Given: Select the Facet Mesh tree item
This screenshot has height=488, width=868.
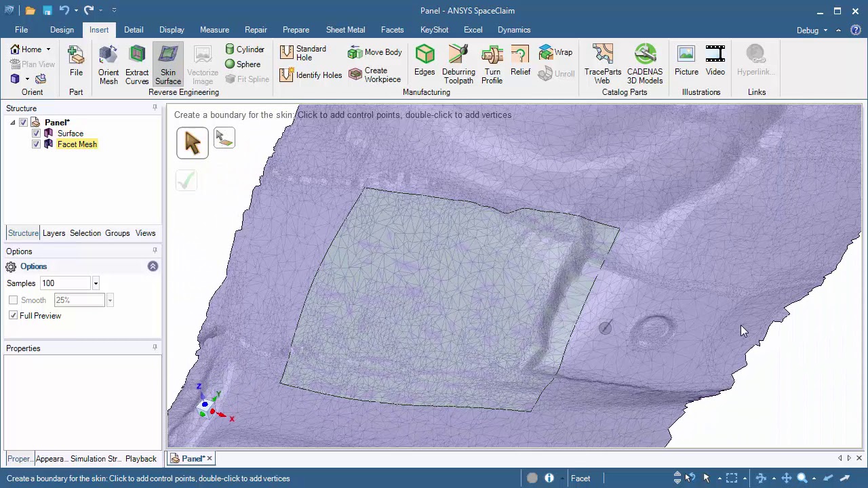Looking at the screenshot, I should pyautogui.click(x=77, y=144).
